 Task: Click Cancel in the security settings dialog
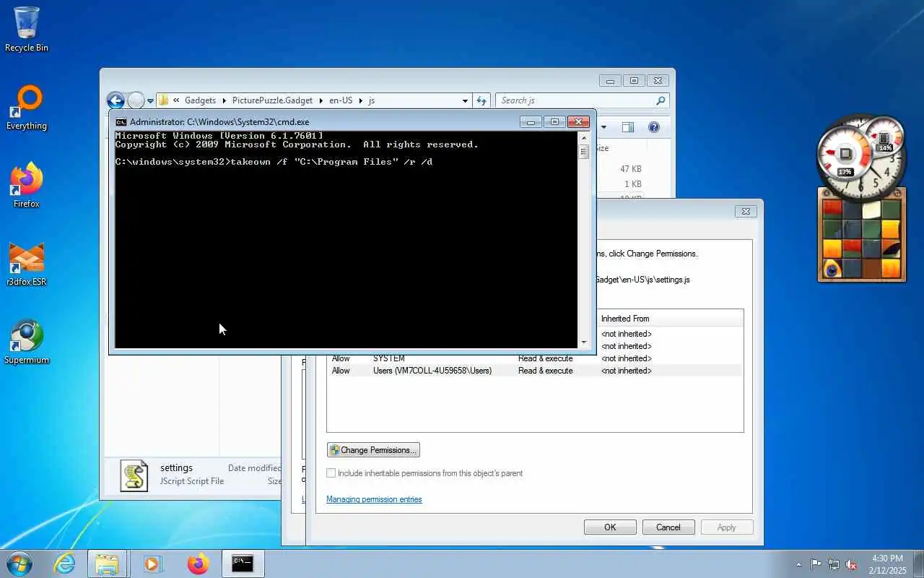tap(668, 527)
